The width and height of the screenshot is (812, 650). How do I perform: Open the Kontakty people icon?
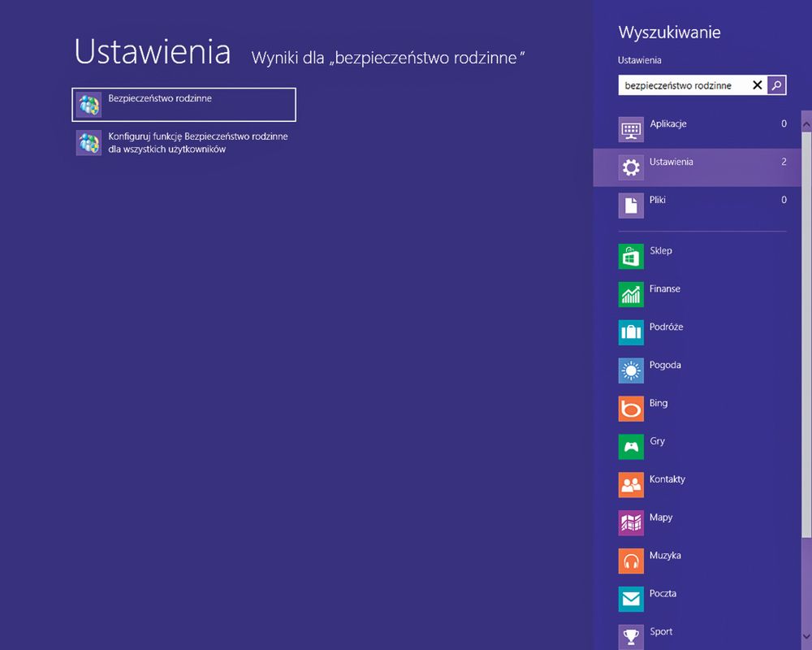point(631,485)
